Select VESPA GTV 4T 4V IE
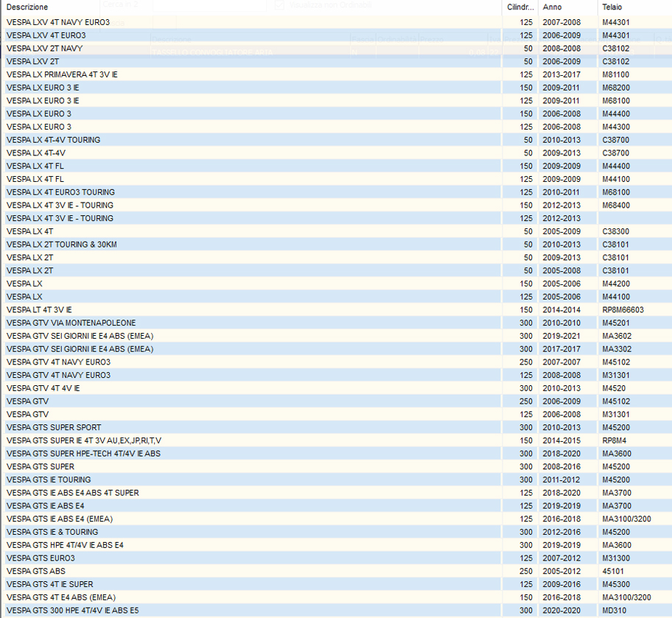The height and width of the screenshot is (618, 672). pos(336,388)
